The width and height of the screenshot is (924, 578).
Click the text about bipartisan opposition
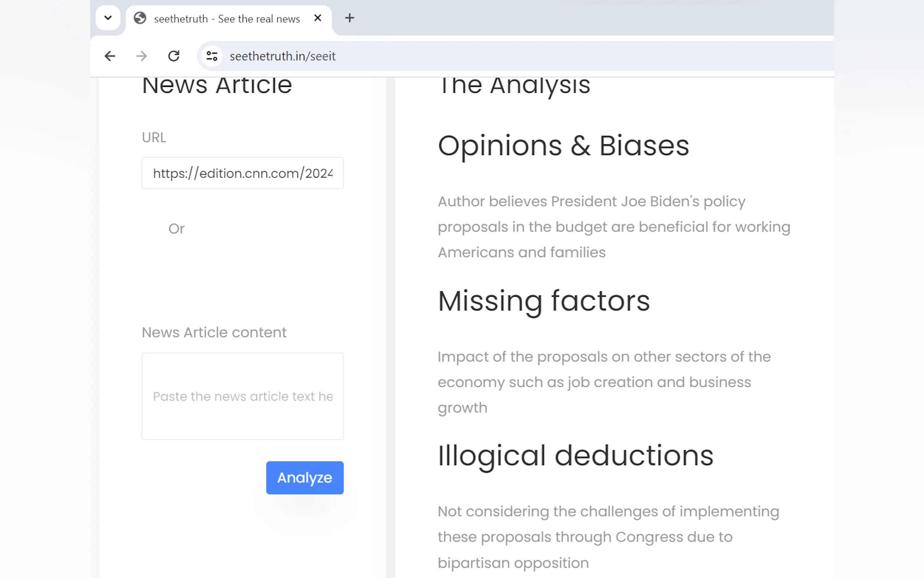(x=608, y=537)
